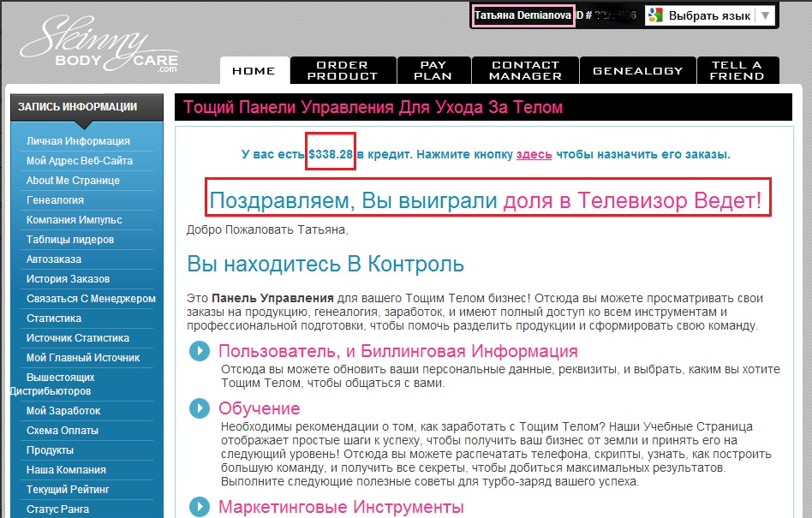Click the user name Татьяна Demianova

coord(522,15)
